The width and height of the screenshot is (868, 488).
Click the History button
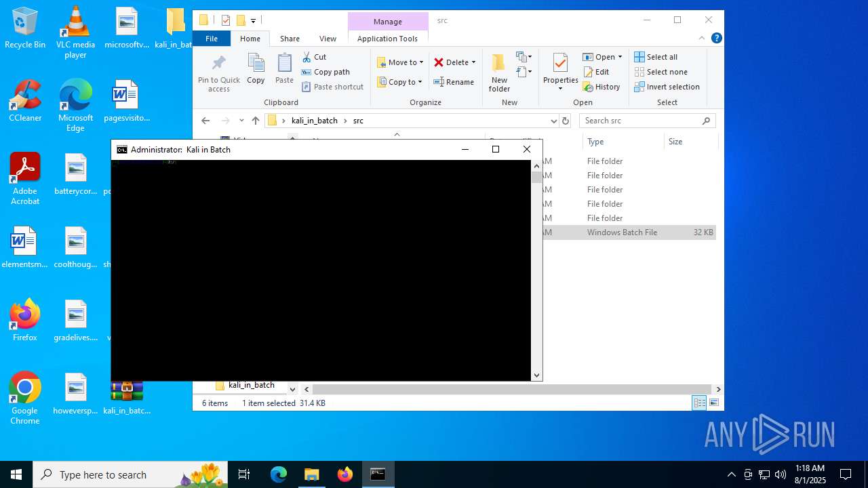point(601,87)
